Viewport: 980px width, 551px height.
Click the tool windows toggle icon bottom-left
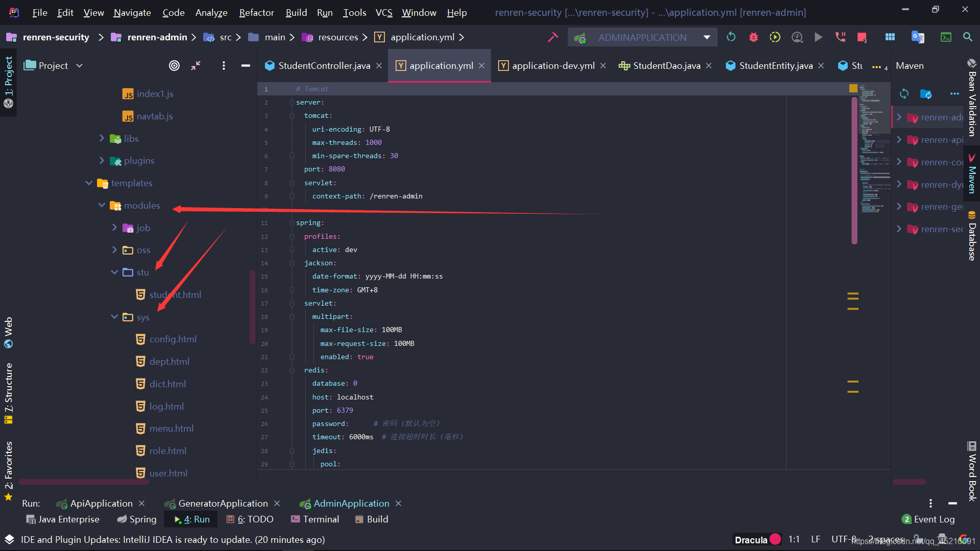(9, 539)
